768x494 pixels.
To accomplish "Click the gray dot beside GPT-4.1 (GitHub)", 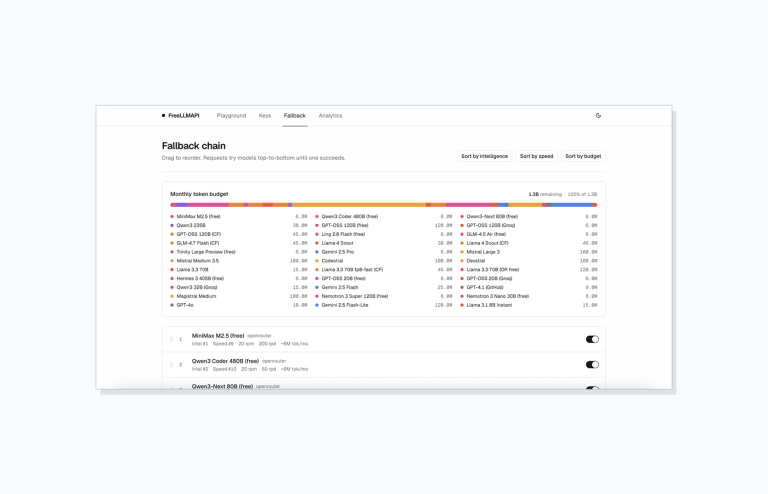I will [x=462, y=287].
